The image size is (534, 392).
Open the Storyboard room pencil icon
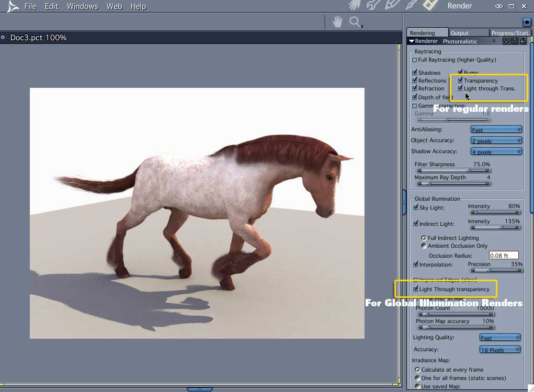(392, 5)
